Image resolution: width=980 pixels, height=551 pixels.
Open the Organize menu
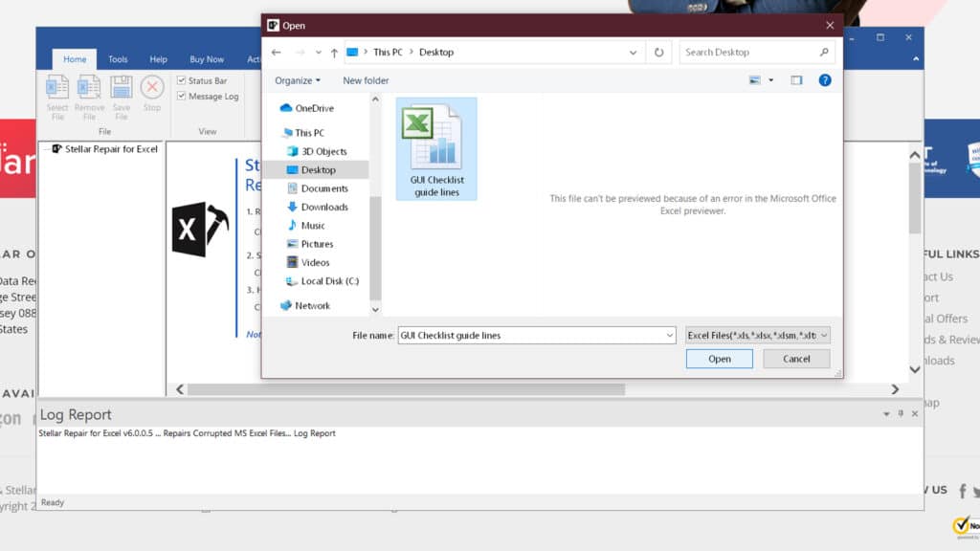[298, 80]
